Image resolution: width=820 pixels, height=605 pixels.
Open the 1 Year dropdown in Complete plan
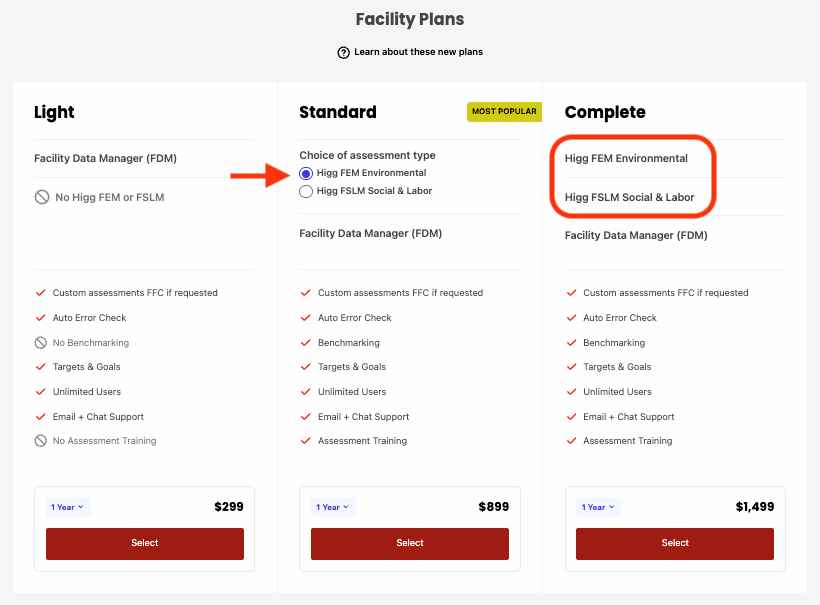click(x=598, y=507)
